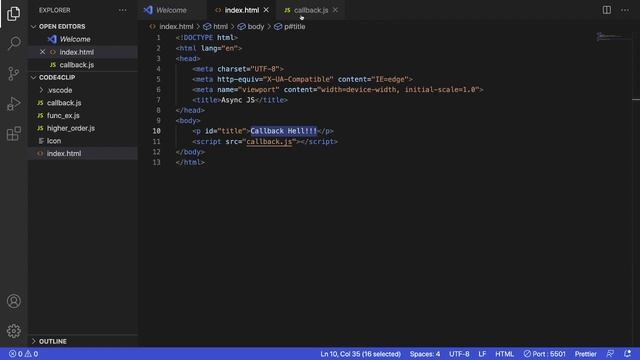The width and height of the screenshot is (640, 360).
Task: Open the Explorer view in activity bar
Action: tap(13, 13)
